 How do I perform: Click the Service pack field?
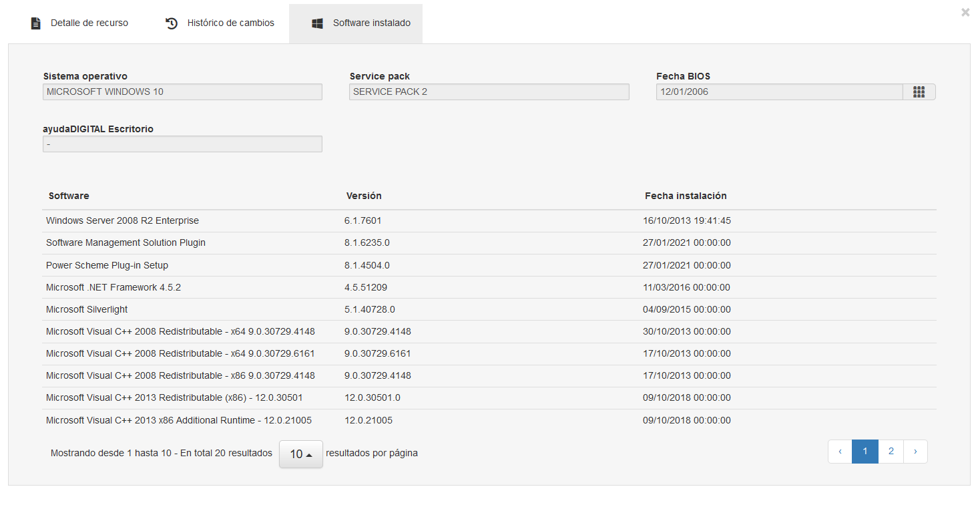(489, 92)
